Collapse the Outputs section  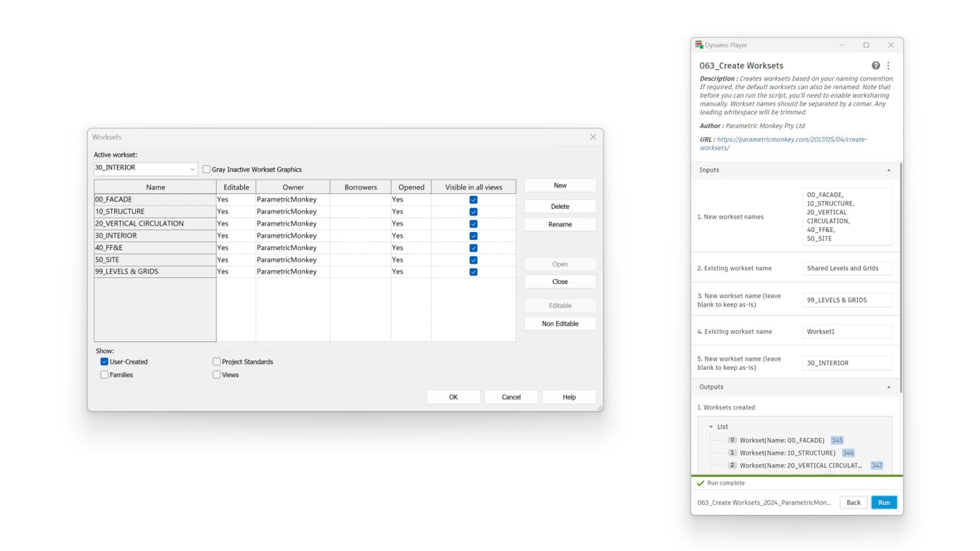[x=889, y=386]
